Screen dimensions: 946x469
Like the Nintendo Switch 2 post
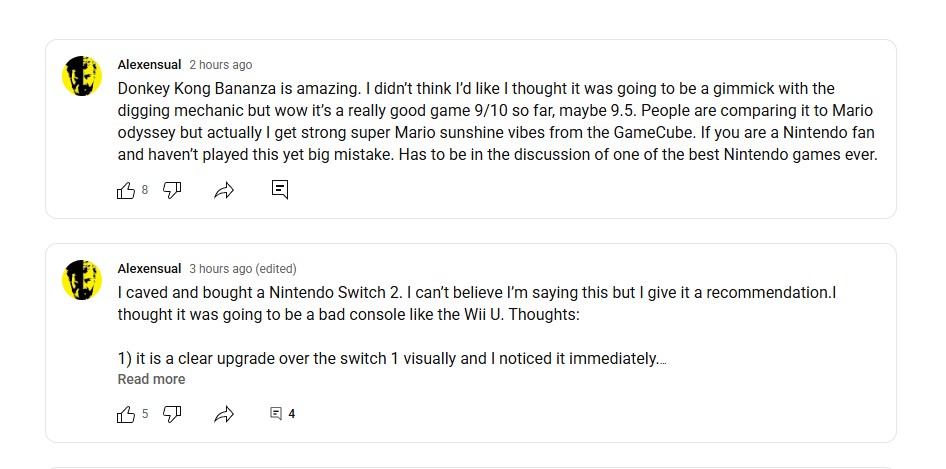click(x=126, y=414)
